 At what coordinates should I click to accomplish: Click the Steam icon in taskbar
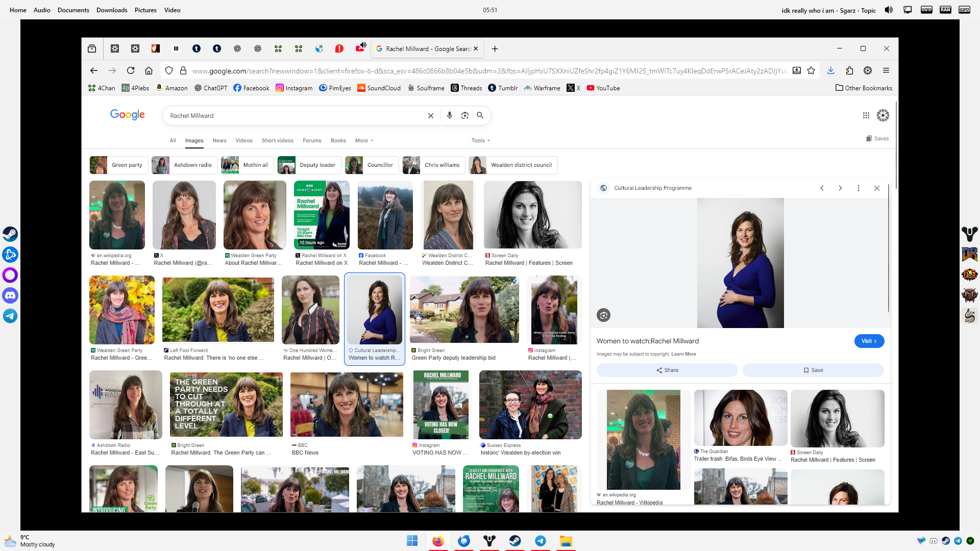[x=514, y=541]
